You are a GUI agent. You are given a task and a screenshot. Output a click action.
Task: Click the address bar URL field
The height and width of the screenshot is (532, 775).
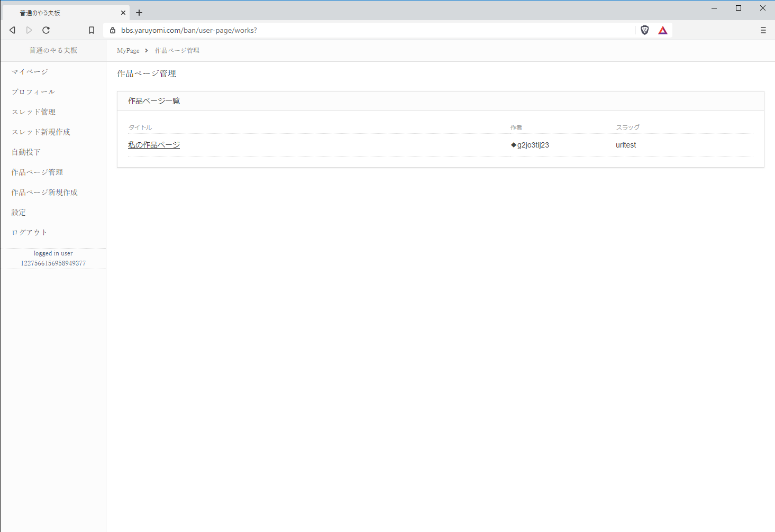tap(370, 30)
